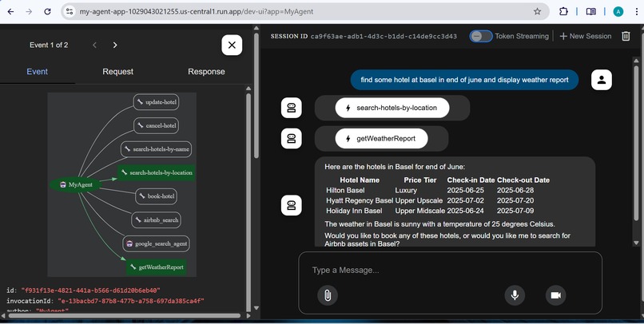The width and height of the screenshot is (644, 324).
Task: Focus the Type a Message input
Action: 450,270
